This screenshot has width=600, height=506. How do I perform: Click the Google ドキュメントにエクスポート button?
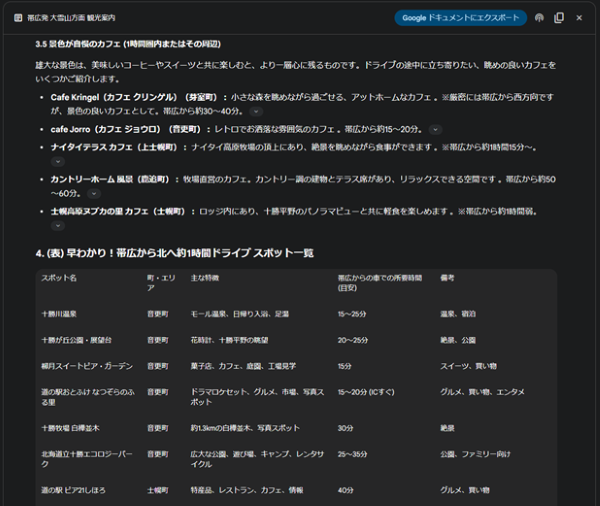(460, 18)
